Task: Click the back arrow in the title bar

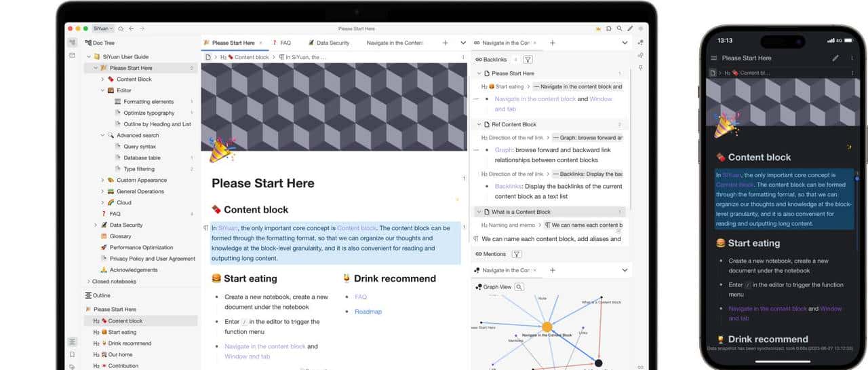Action: coord(132,29)
